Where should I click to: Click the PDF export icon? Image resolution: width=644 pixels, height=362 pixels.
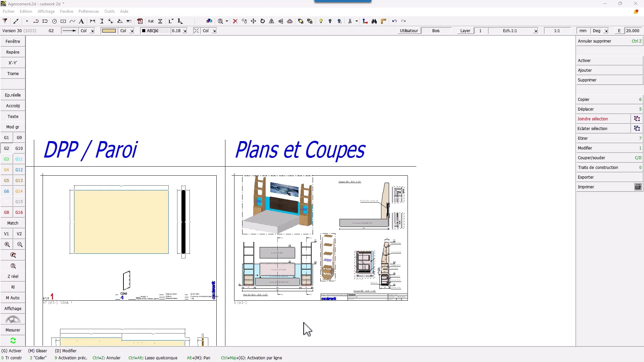click(140, 21)
